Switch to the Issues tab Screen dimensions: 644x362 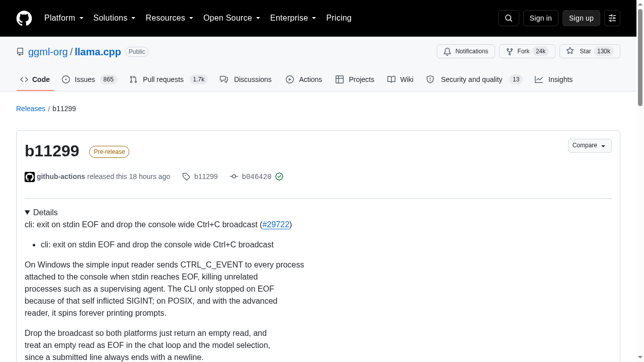(90, 79)
